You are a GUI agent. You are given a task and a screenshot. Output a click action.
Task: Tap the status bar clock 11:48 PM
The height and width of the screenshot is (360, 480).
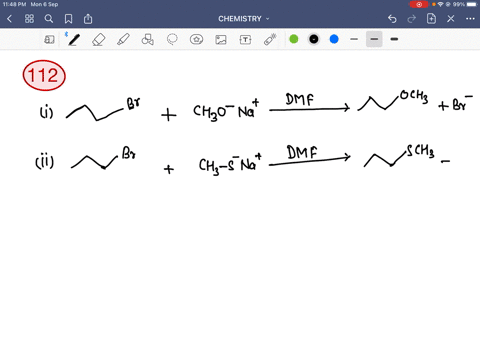coord(14,4)
